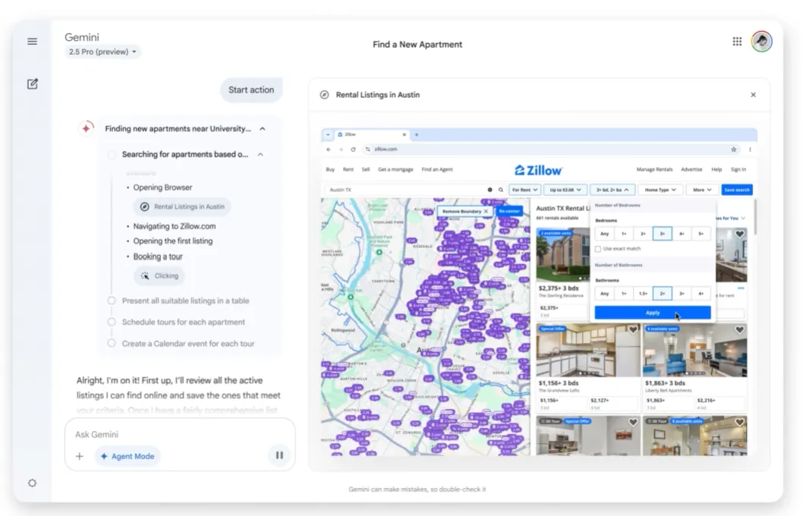Select 3+ bathrooms option
812x516 pixels.
(681, 294)
